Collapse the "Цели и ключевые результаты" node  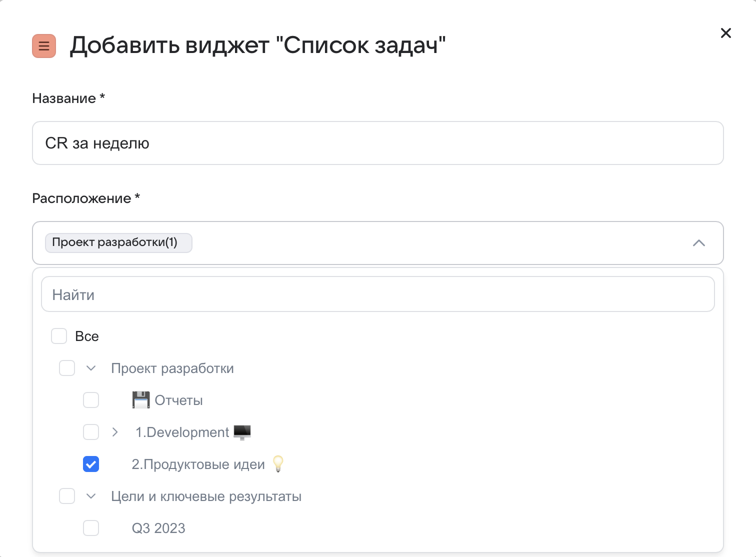91,496
